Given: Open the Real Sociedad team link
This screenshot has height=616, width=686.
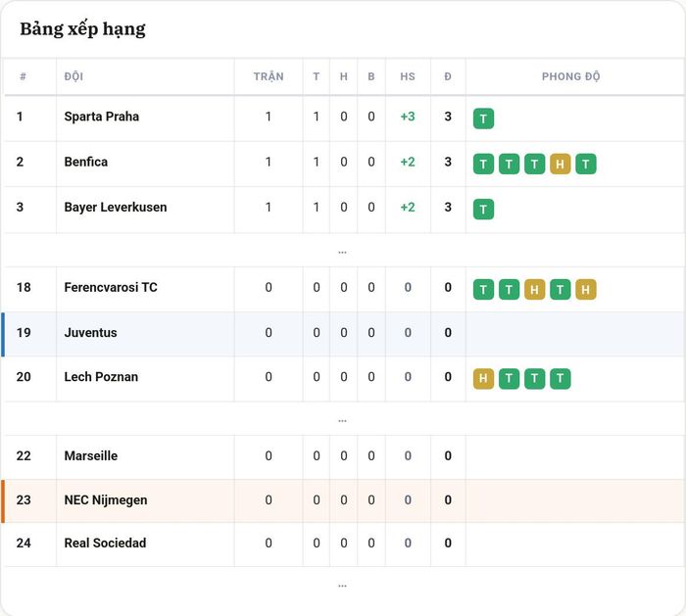Looking at the screenshot, I should point(105,543).
